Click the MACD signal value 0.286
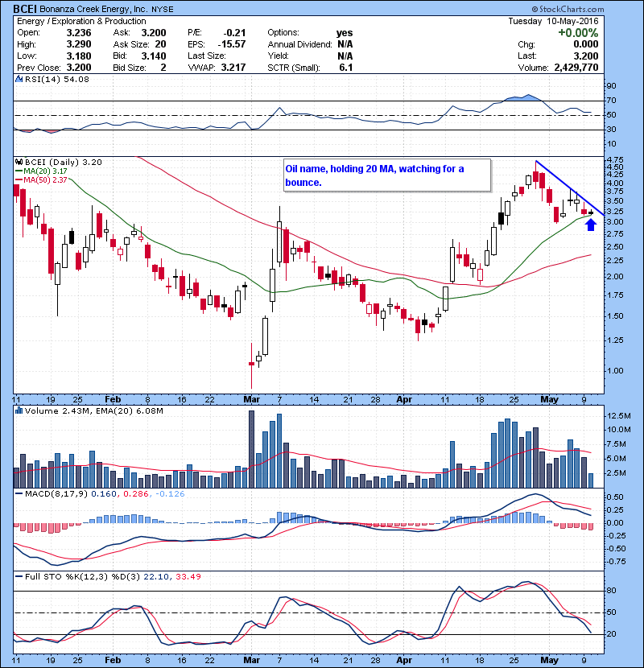 click(x=136, y=494)
